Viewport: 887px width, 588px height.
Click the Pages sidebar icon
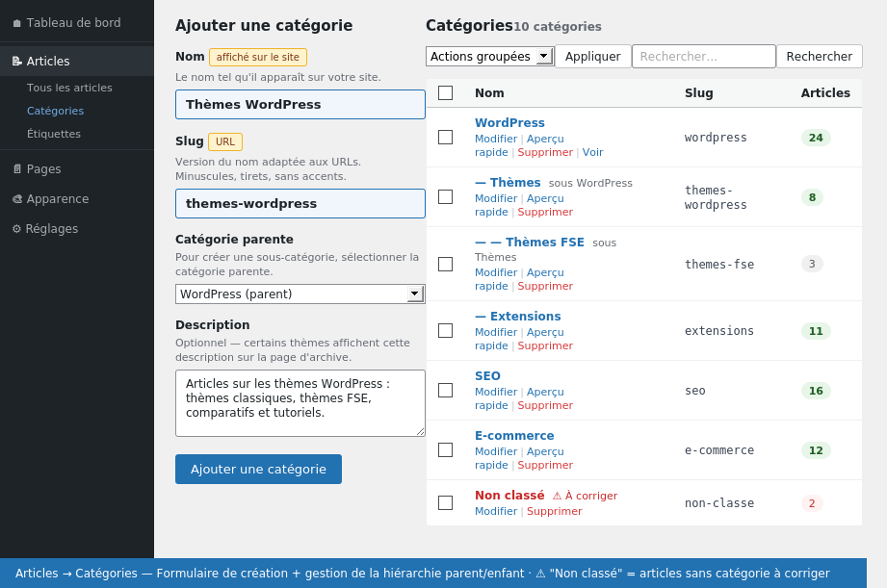pos(17,169)
